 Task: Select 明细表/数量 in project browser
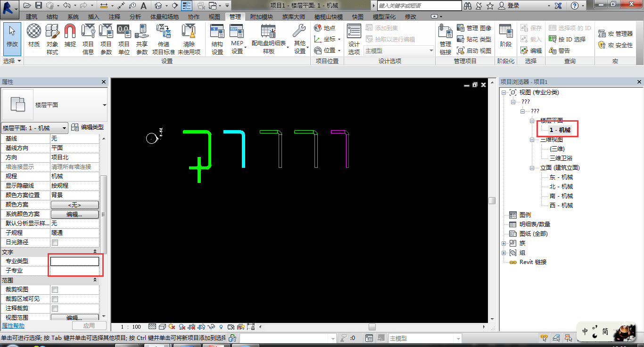click(535, 224)
